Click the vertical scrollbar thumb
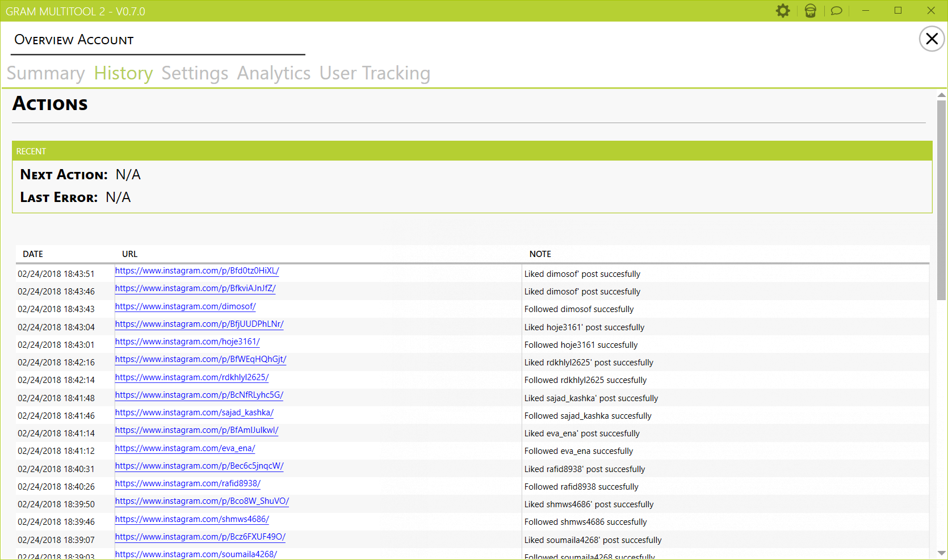Viewport: 948px width, 560px height. pos(942,199)
